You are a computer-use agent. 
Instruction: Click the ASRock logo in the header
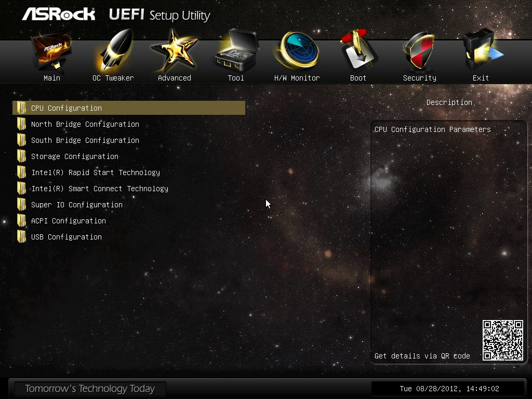tap(59, 14)
